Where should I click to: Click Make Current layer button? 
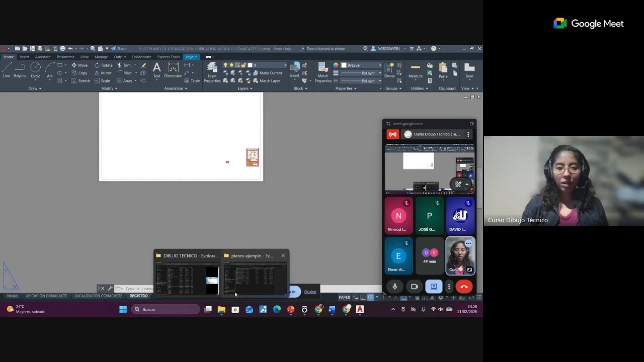click(x=267, y=73)
